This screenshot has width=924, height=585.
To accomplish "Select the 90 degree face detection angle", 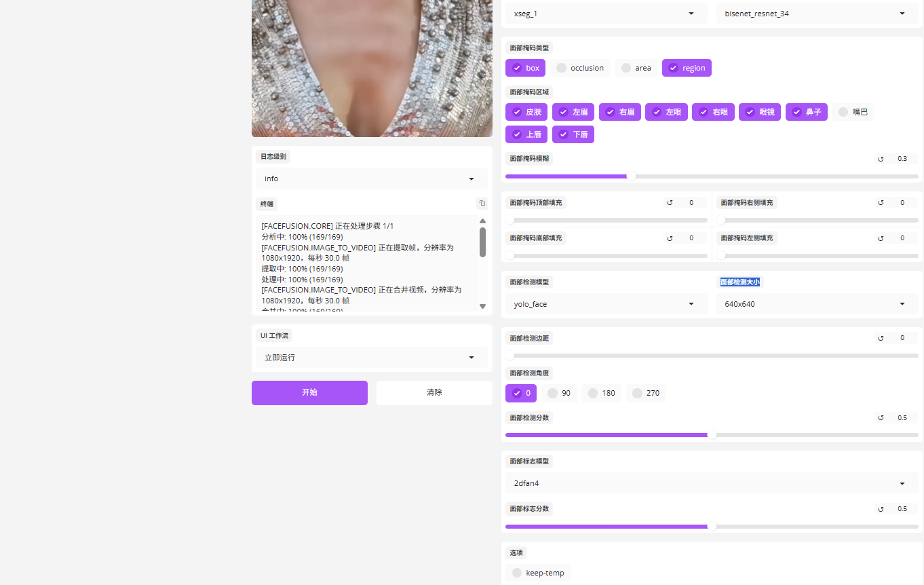I will coord(552,393).
